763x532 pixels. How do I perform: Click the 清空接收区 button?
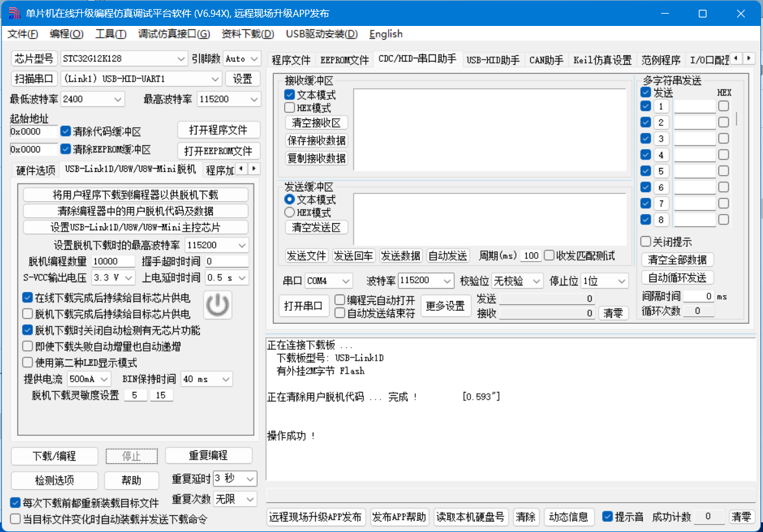click(317, 123)
